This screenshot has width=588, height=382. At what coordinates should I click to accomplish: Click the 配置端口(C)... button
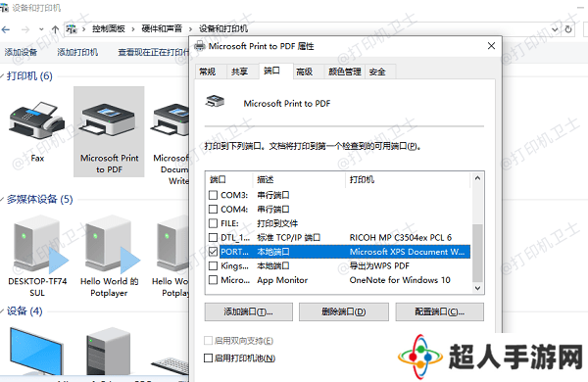pyautogui.click(x=439, y=311)
